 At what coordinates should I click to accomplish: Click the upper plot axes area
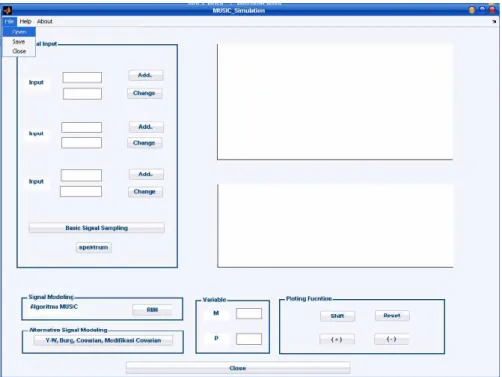pos(335,102)
